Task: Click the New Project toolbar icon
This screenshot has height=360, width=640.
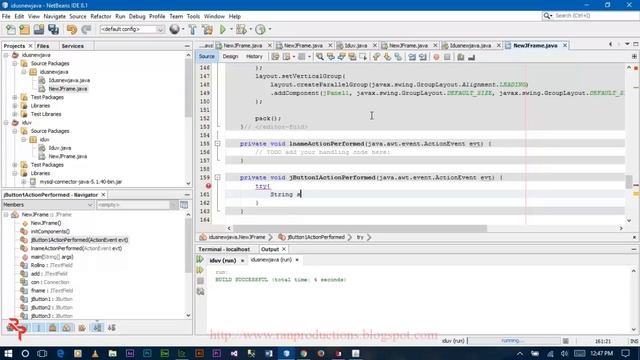Action: pyautogui.click(x=24, y=29)
